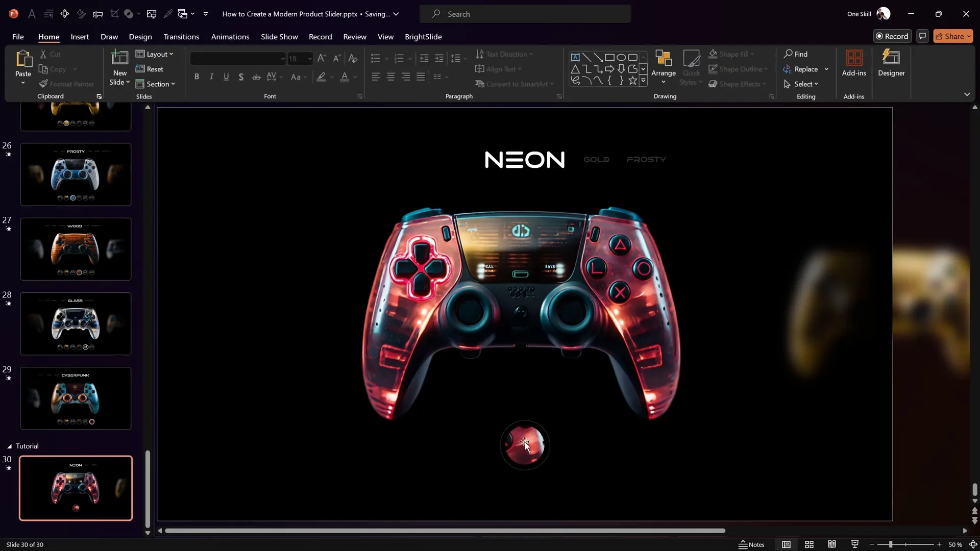
Task: Toggle the Notes pane
Action: [751, 544]
